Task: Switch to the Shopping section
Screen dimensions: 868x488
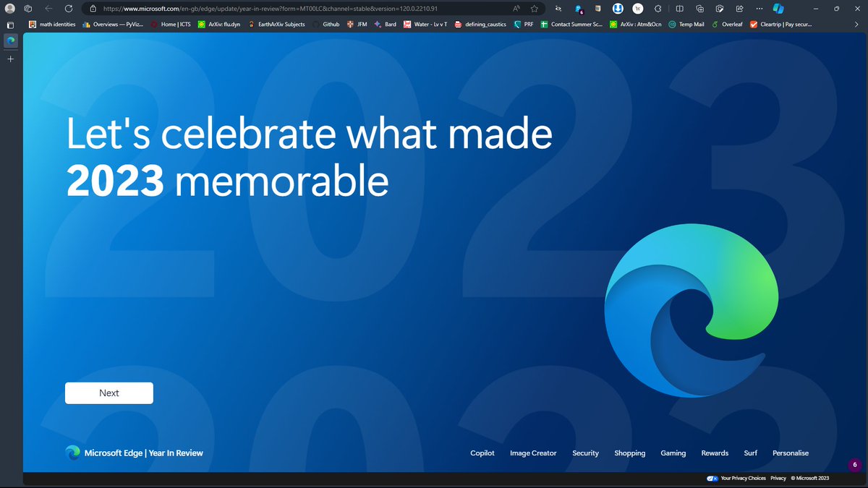Action: [x=629, y=453]
